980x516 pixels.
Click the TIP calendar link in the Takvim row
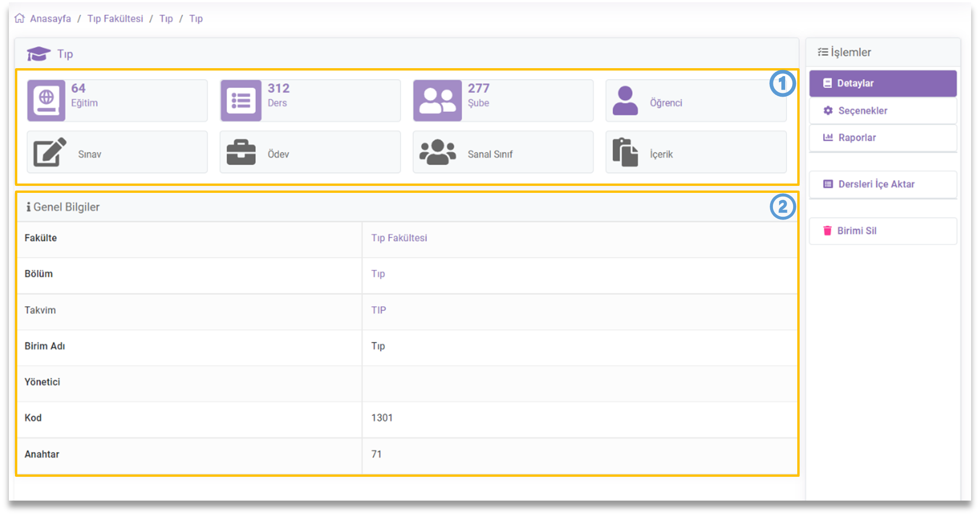point(379,311)
